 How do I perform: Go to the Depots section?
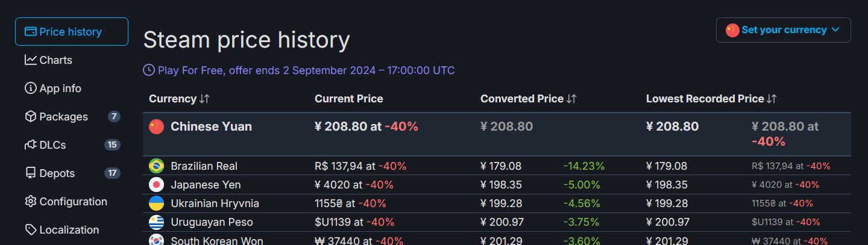(x=57, y=173)
